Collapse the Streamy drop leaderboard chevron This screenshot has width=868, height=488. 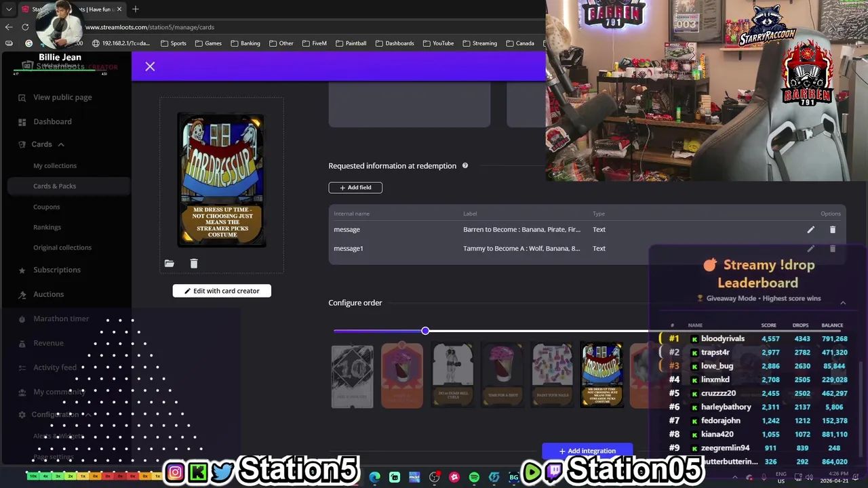[x=843, y=303]
